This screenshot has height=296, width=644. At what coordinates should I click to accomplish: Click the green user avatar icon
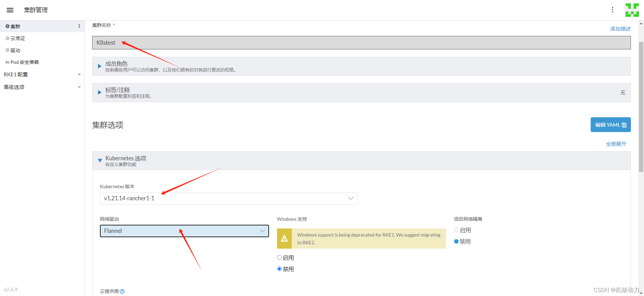632,10
